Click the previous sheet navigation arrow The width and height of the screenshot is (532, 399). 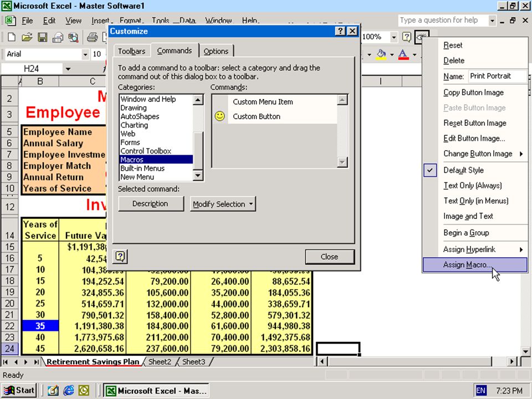tap(16, 362)
